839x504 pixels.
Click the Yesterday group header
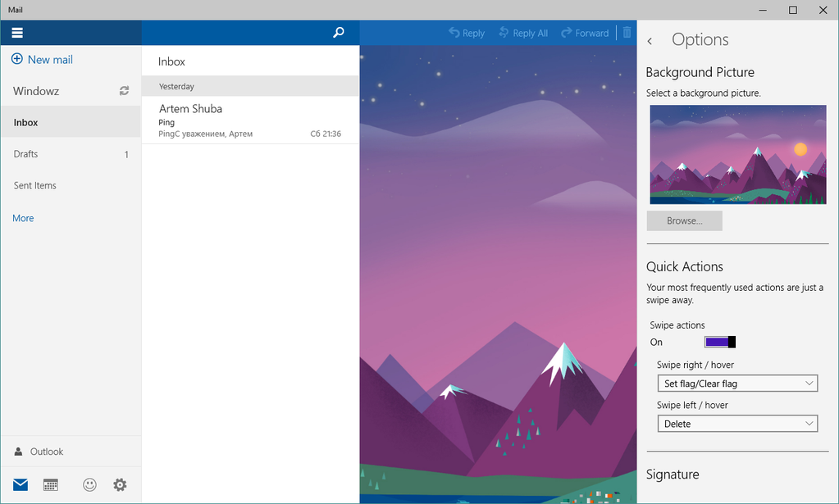[x=250, y=86]
